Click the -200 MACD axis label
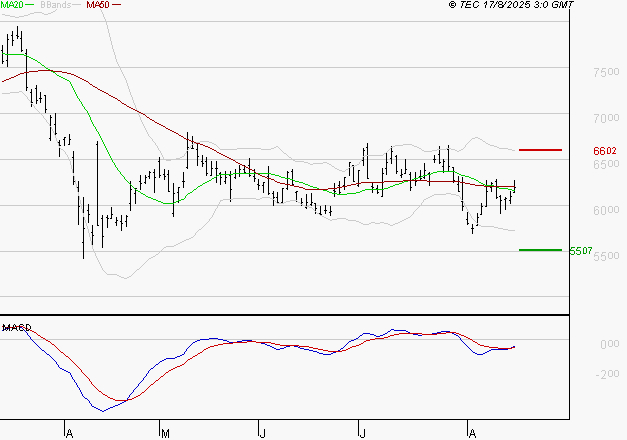This screenshot has height=440, width=627. [607, 375]
